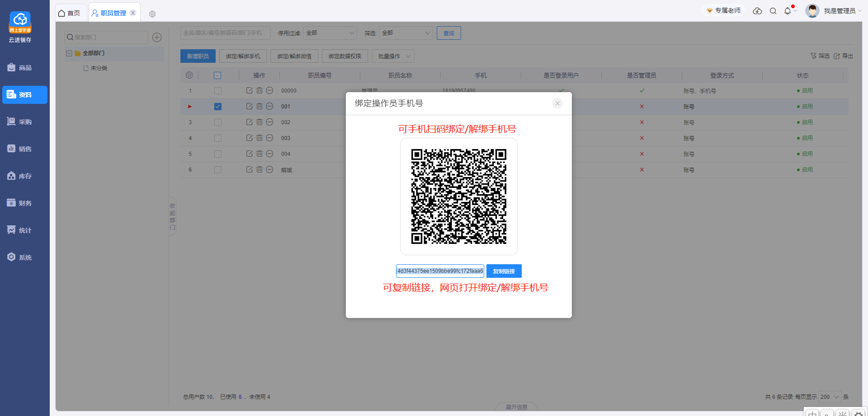Expand the 批量操作 dropdown

(x=393, y=56)
